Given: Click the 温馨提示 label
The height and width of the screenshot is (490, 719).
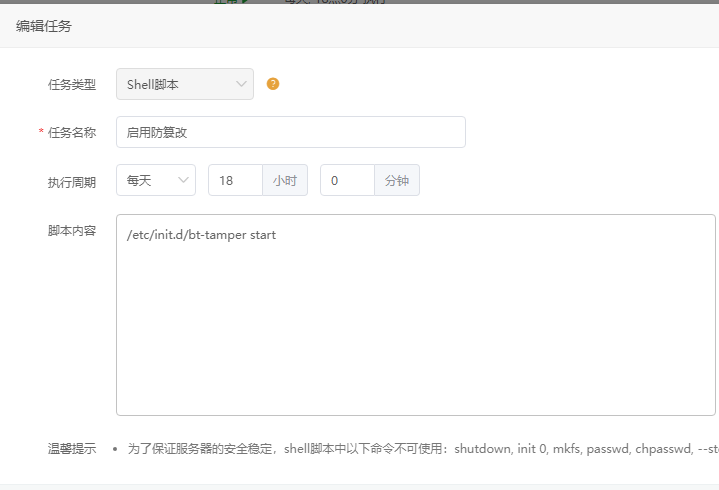Looking at the screenshot, I should tap(72, 448).
